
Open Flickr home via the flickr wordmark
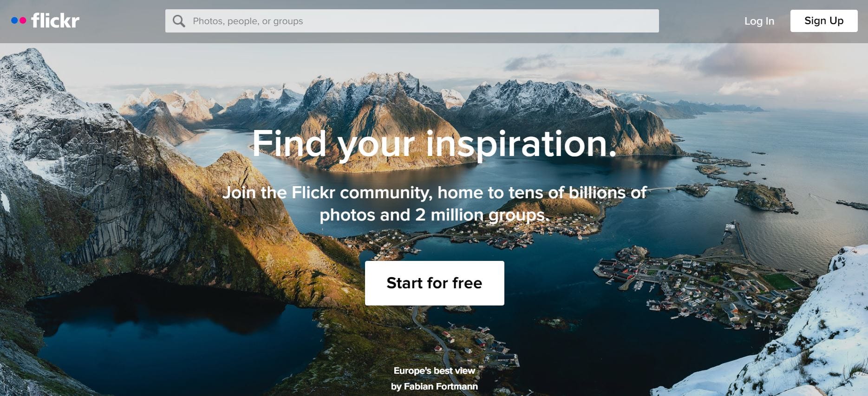tap(55, 20)
